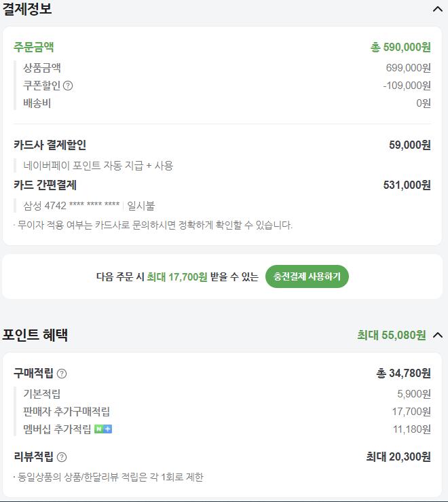Click the 네이버페이 포인트 자동 지급 text

click(x=98, y=165)
